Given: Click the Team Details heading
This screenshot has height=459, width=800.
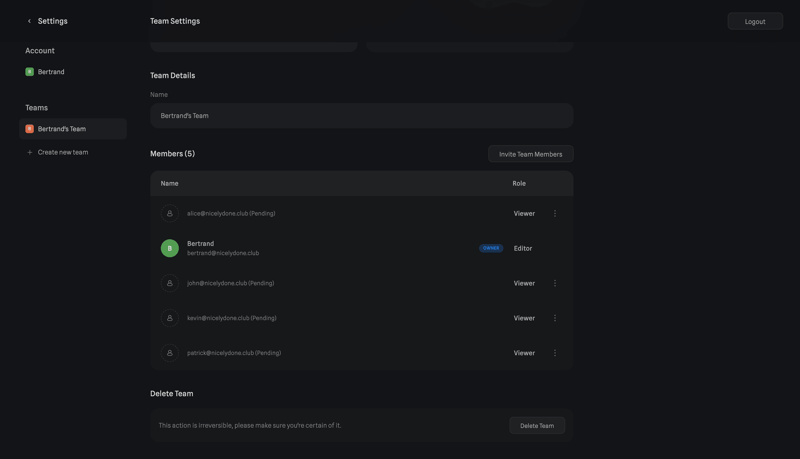Looking at the screenshot, I should coord(172,75).
